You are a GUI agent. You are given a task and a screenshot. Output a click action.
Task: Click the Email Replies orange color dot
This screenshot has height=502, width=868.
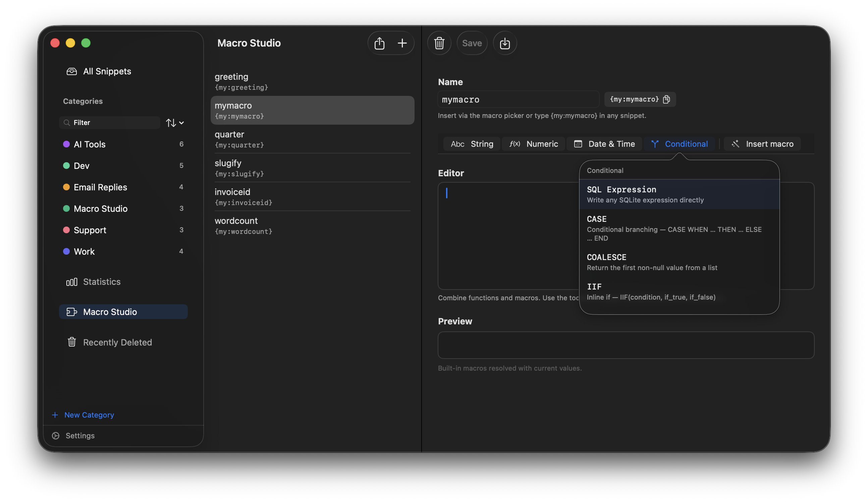pyautogui.click(x=66, y=187)
